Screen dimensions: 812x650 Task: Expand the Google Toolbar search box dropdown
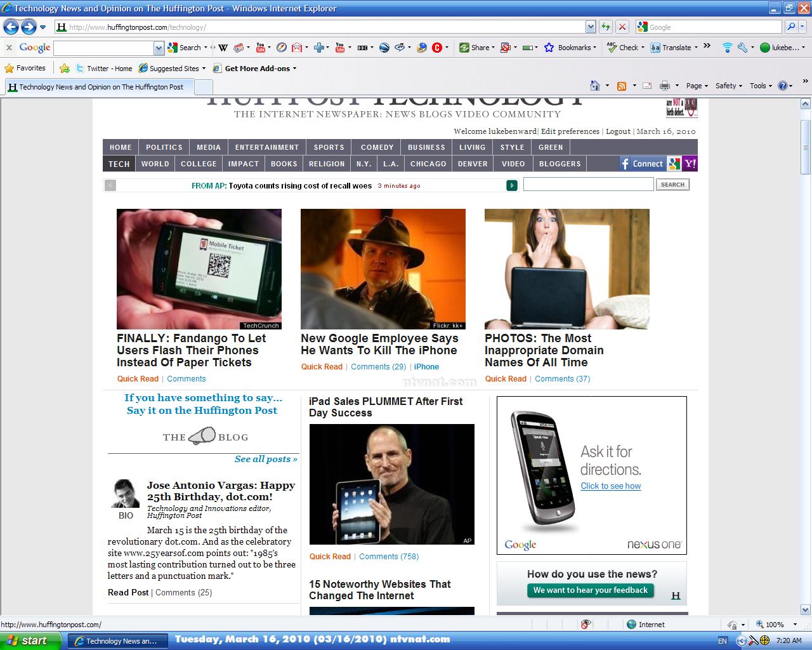(x=159, y=48)
